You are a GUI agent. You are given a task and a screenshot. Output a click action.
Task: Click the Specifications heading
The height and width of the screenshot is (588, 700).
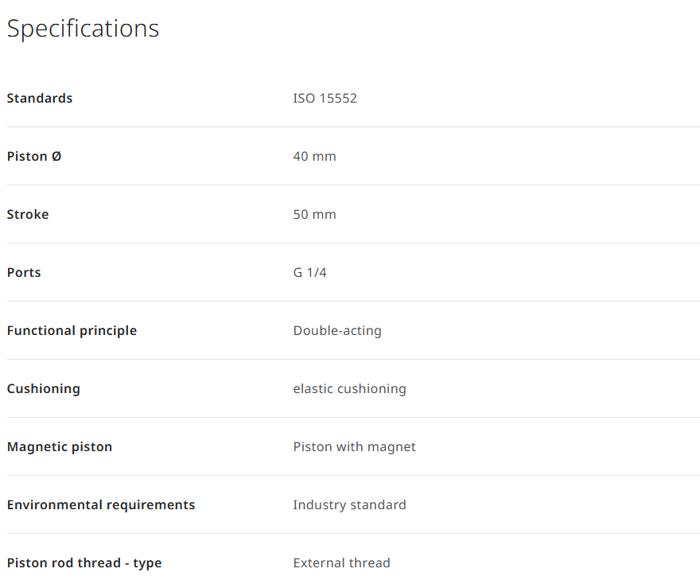(83, 29)
